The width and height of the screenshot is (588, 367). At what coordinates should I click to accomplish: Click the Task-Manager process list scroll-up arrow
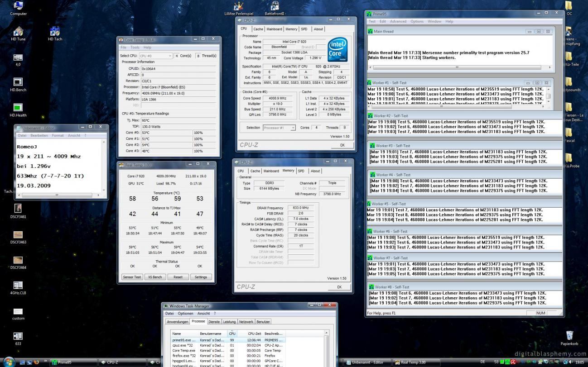tap(327, 333)
